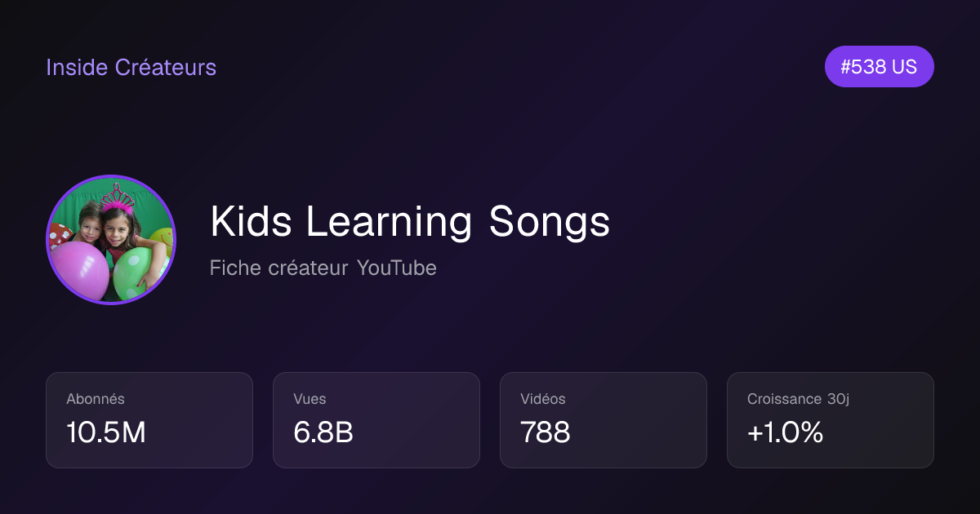Click the +1.0% growth value
This screenshot has height=514, width=980.
[785, 432]
